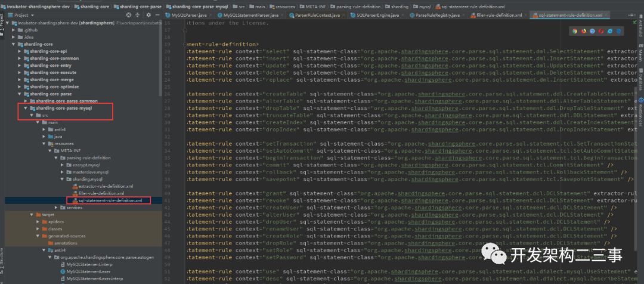Viewport: 644px width, 284px height.
Task: Expand the sharding-core-merge module arrow
Action: pyautogui.click(x=19, y=80)
